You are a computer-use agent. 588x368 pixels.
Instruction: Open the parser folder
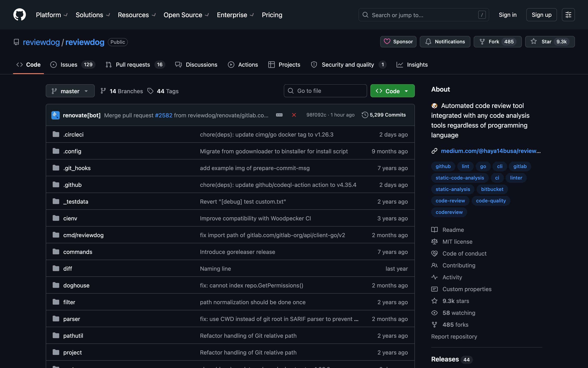tap(71, 319)
